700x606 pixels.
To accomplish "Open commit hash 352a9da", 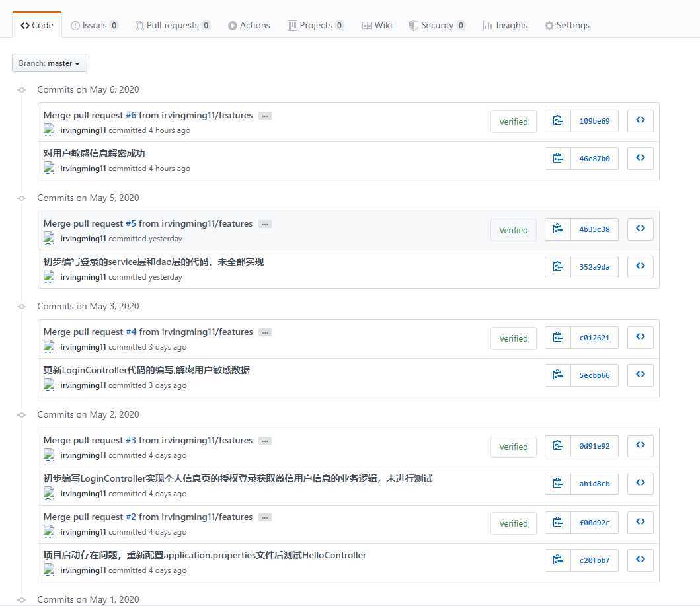I will (595, 267).
